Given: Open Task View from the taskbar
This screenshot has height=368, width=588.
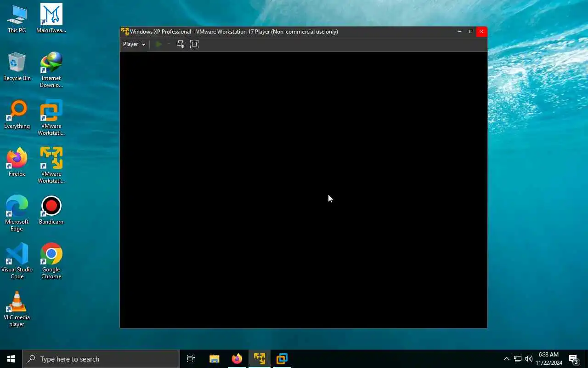Looking at the screenshot, I should [191, 359].
